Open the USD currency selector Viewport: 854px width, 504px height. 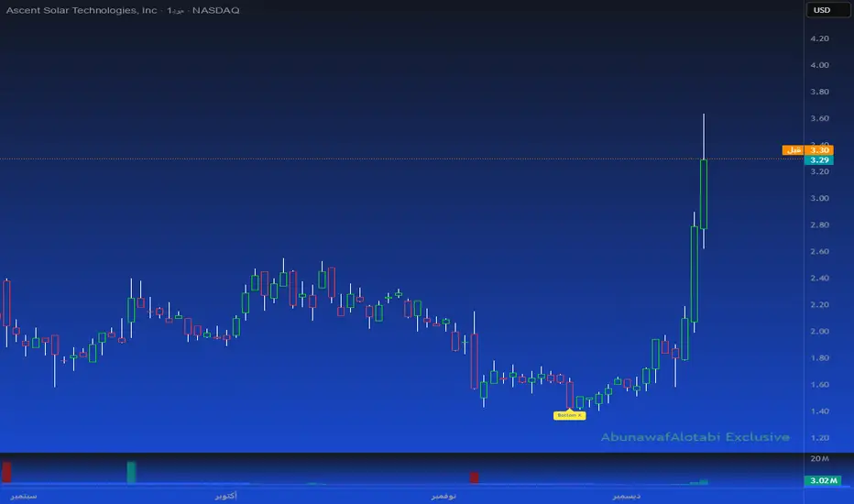click(x=827, y=10)
